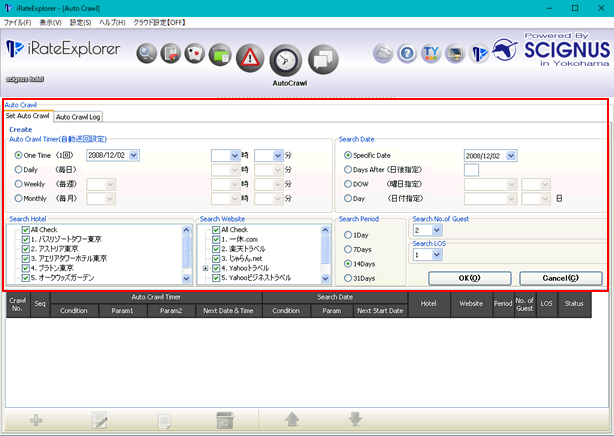614x436 pixels.
Task: Click the plus add icon in bottom toolbar
Action: coord(37,419)
